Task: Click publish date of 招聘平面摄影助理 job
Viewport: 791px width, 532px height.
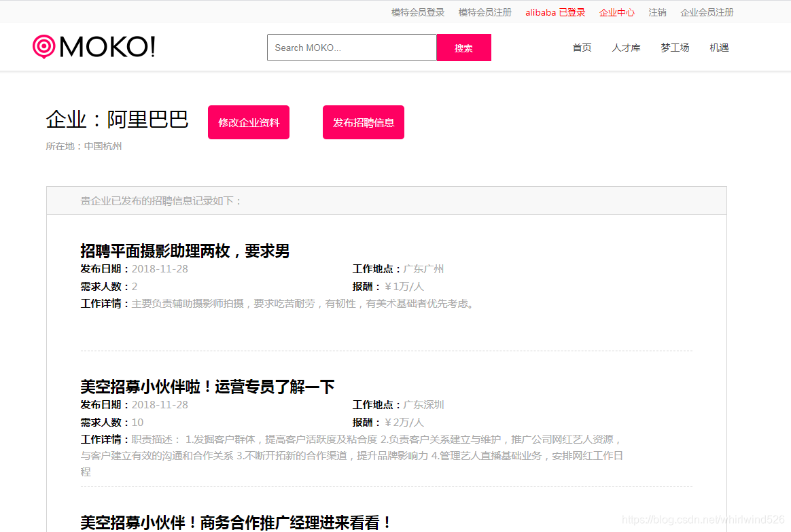Action: 160,269
